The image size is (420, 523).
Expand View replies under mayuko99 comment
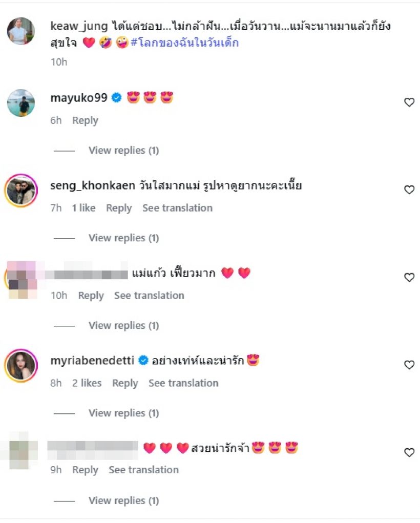[123, 151]
